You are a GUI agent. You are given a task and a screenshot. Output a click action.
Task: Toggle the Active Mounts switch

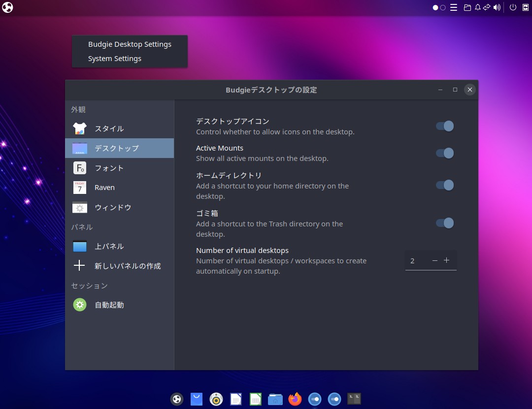(x=445, y=153)
